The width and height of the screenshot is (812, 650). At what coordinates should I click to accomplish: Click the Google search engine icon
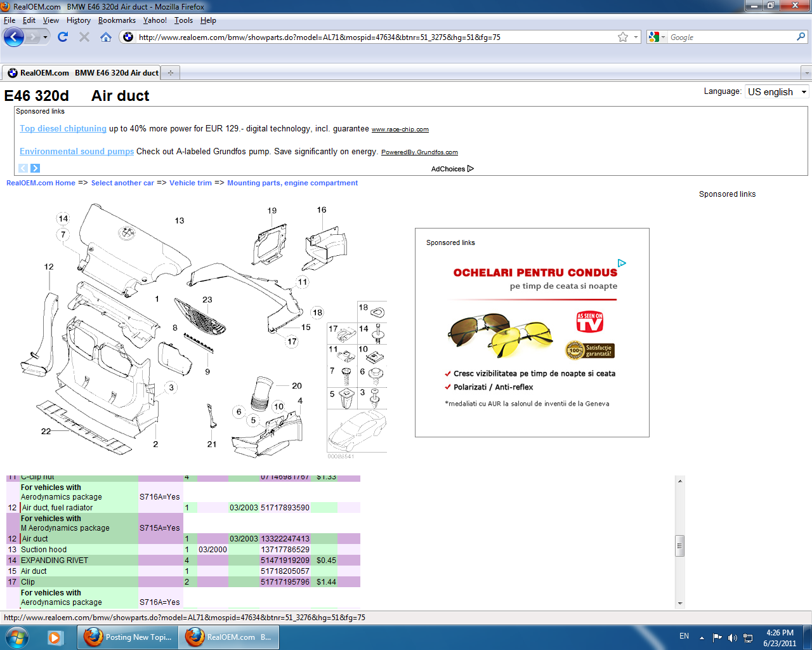click(x=653, y=37)
